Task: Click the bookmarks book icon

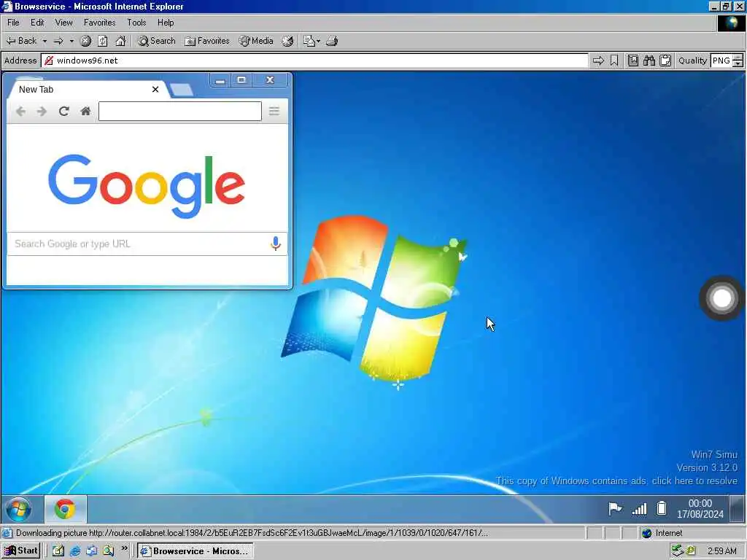Action: tap(633, 61)
